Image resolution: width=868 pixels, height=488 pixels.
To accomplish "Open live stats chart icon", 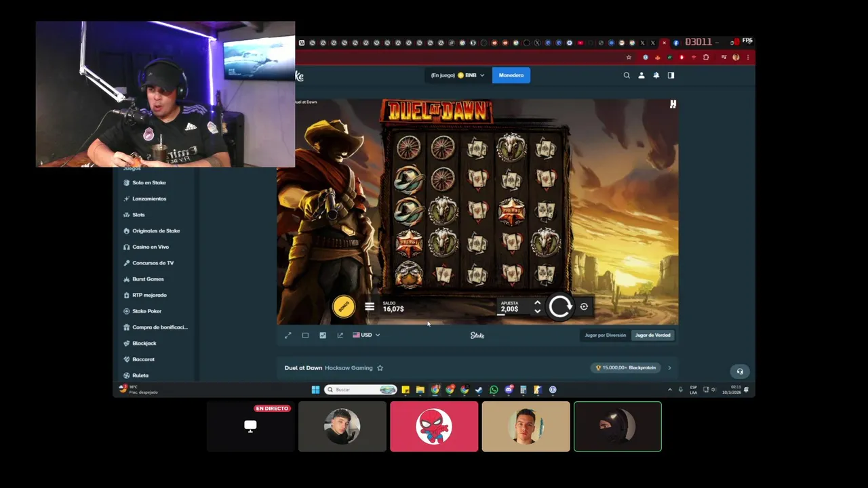I will [323, 335].
